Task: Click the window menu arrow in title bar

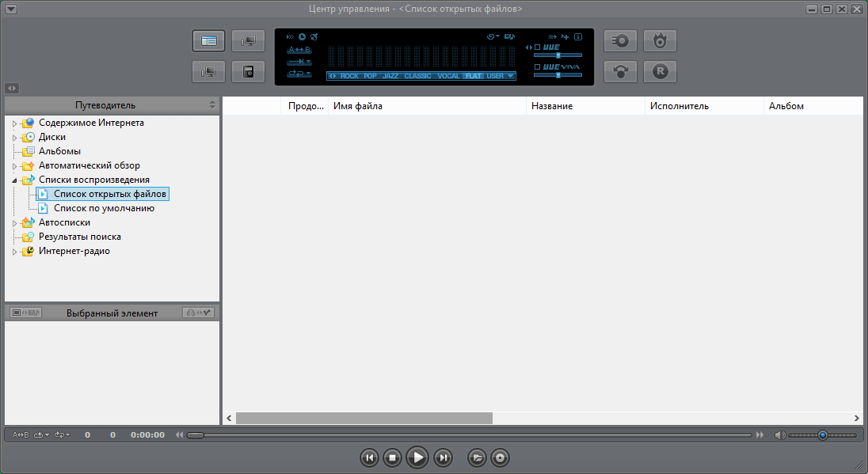Action: click(10, 9)
